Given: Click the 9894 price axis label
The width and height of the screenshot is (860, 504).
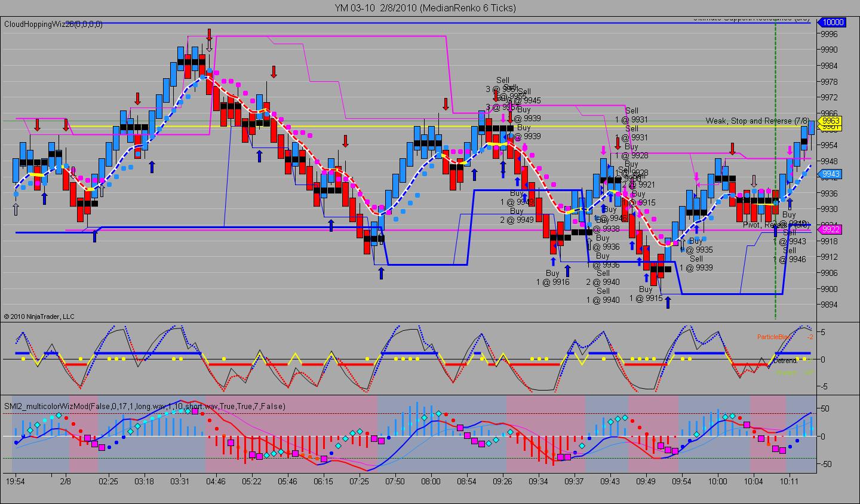Looking at the screenshot, I should pyautogui.click(x=829, y=305).
